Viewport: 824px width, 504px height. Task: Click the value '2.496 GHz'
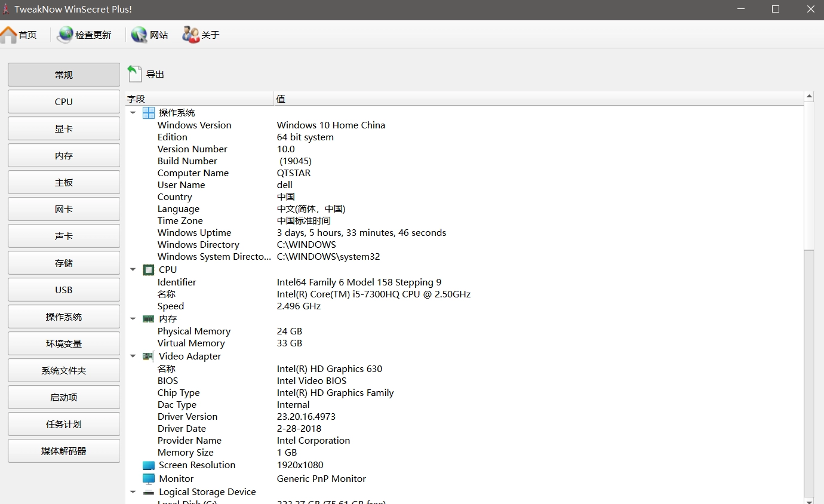299,306
